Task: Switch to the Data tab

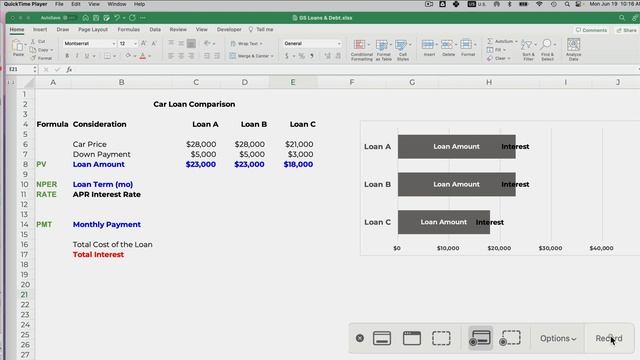Action: [x=155, y=29]
